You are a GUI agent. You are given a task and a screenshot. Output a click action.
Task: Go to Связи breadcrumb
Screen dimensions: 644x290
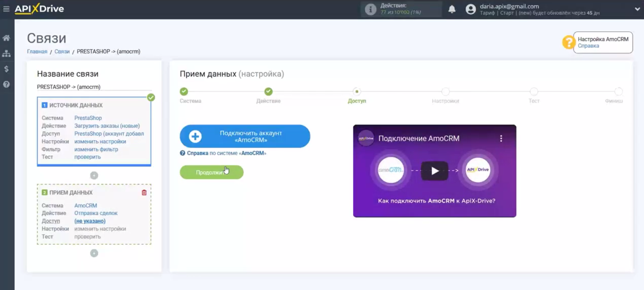coord(62,52)
